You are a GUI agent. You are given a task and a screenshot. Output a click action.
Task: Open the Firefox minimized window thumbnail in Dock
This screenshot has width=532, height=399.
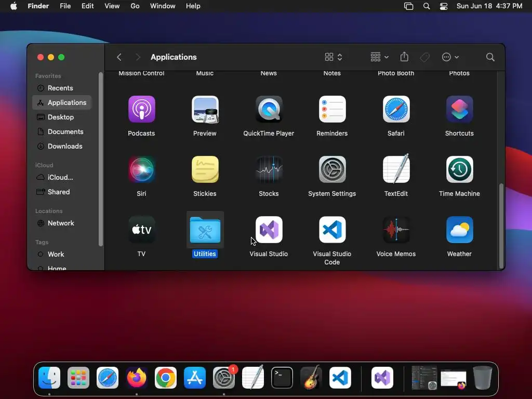[454, 379]
